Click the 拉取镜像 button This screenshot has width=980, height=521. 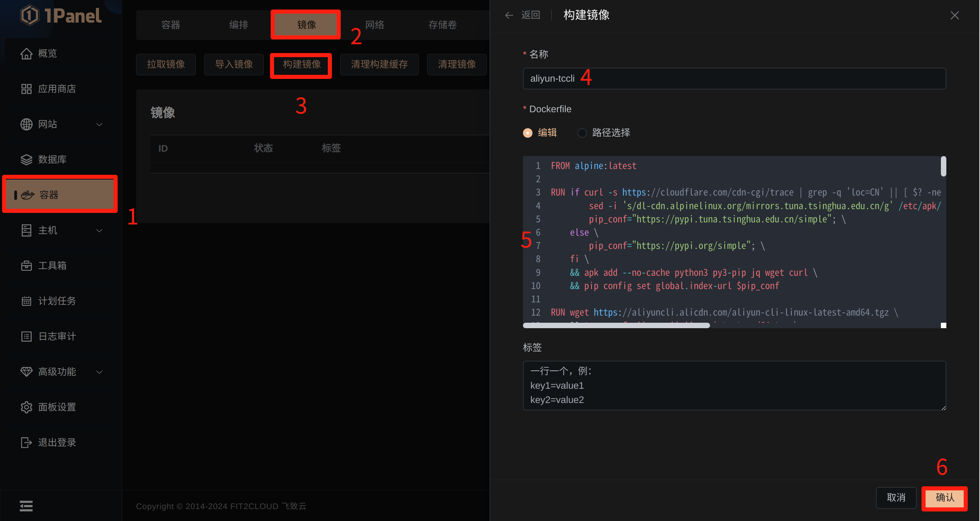click(166, 65)
